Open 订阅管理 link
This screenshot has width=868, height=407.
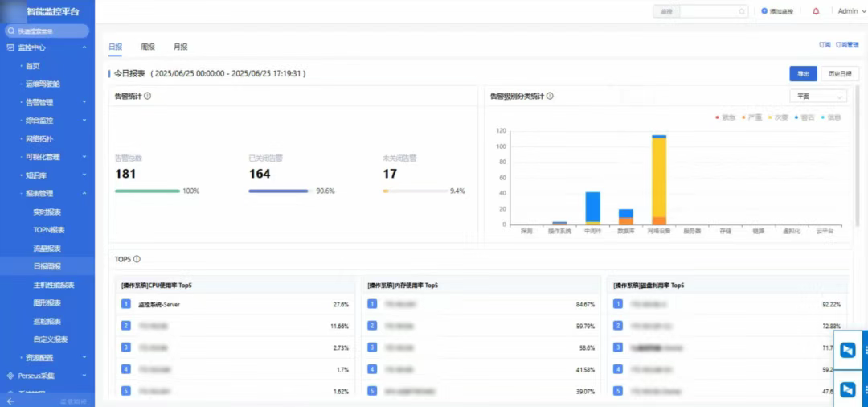click(x=847, y=46)
